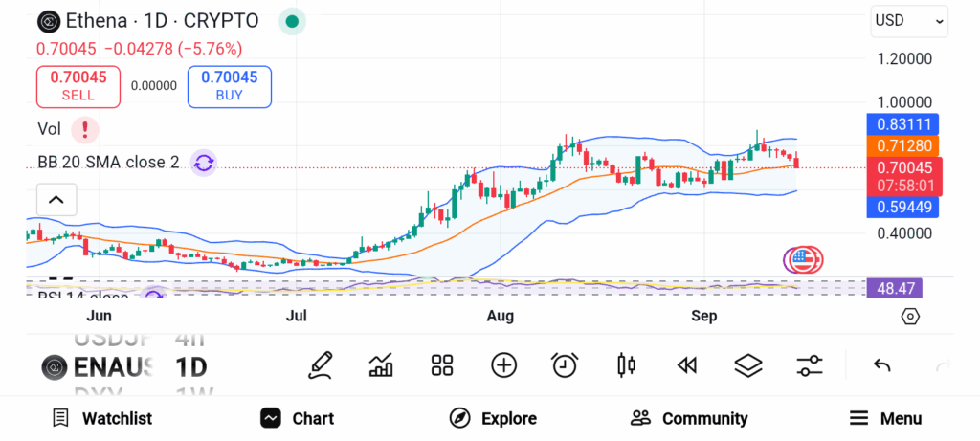Open the indicators chart icon
The width and height of the screenshot is (980, 441).
(381, 364)
